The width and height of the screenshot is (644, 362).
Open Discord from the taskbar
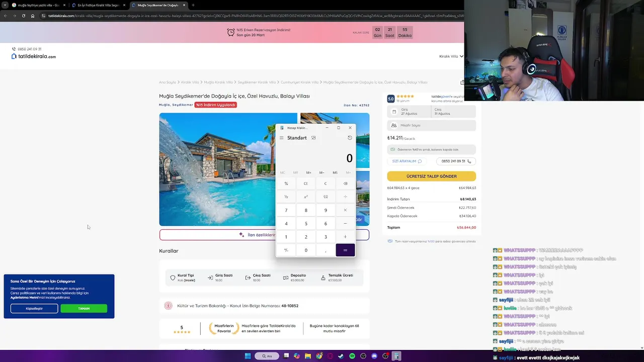(x=374, y=356)
